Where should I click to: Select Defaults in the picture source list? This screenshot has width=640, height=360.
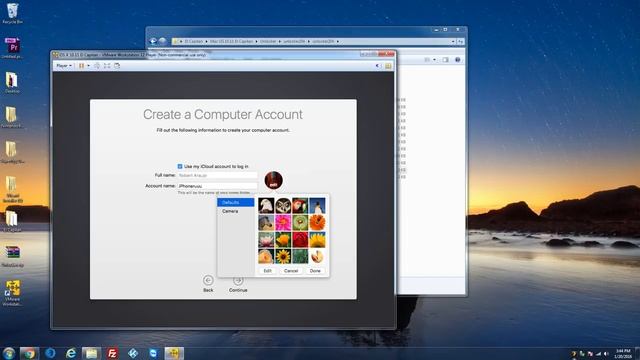click(x=236, y=202)
